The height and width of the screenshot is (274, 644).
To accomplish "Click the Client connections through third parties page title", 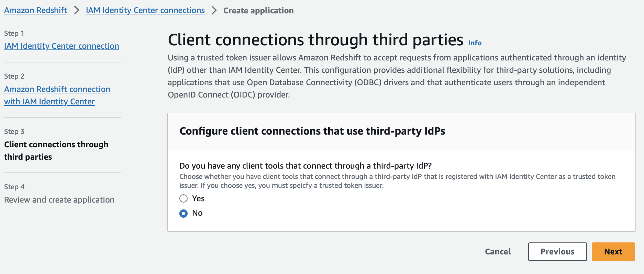I will tap(315, 40).
